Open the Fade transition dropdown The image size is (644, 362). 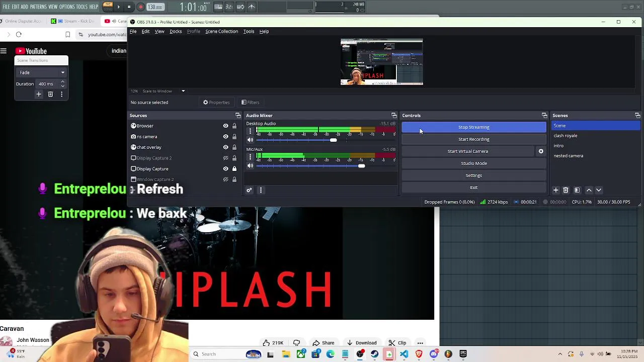[x=41, y=72]
